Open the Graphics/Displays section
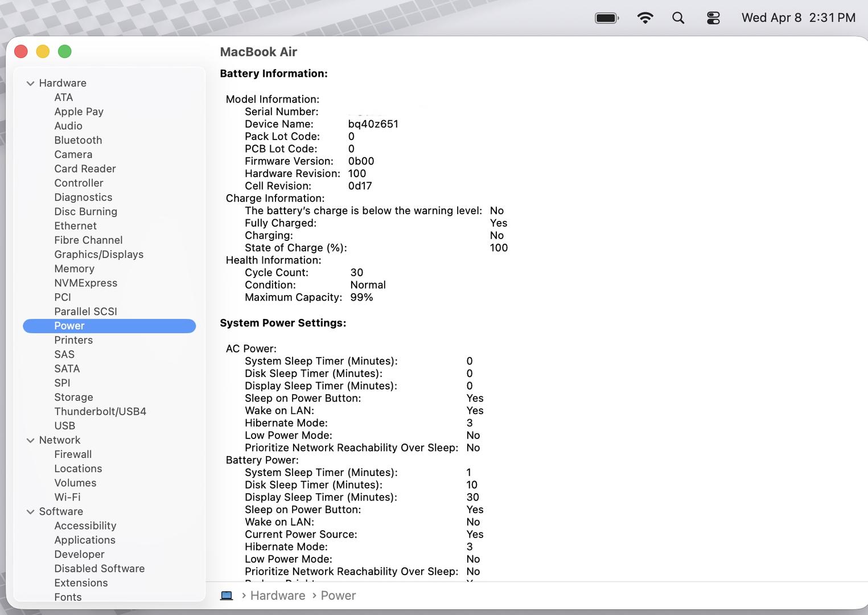This screenshot has width=868, height=615. pyautogui.click(x=98, y=255)
